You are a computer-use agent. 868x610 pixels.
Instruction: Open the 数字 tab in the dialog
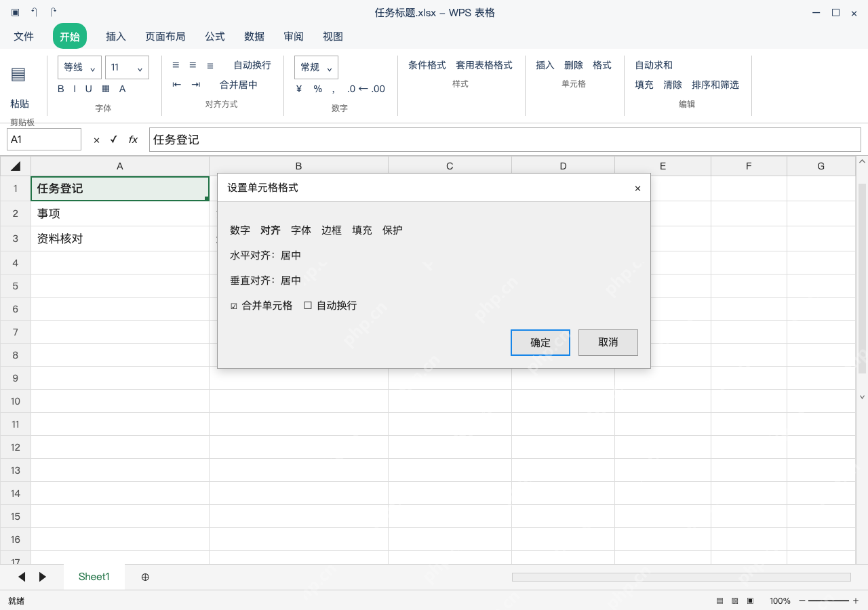point(240,230)
